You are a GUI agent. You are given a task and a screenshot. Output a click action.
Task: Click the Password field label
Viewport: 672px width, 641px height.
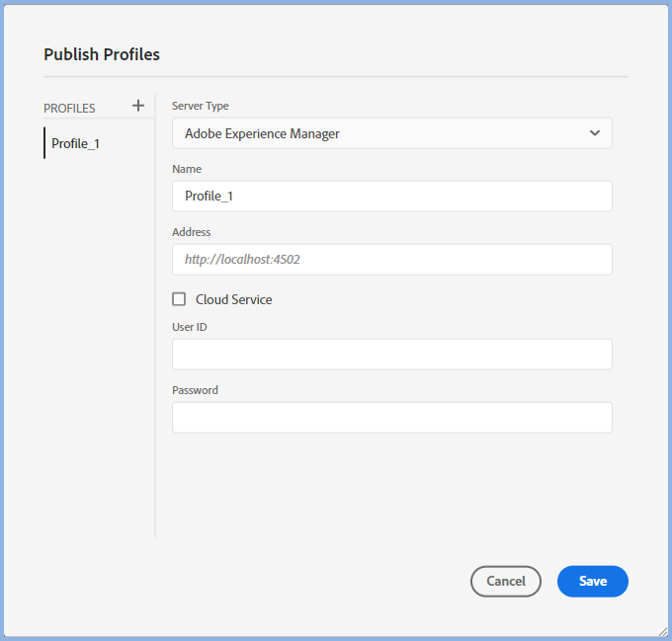point(195,390)
